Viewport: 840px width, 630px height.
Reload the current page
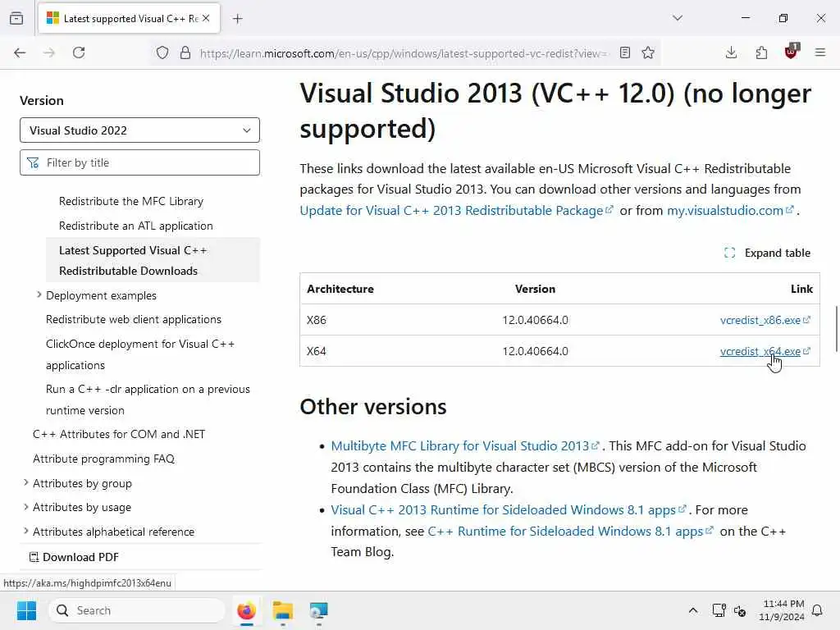(79, 52)
